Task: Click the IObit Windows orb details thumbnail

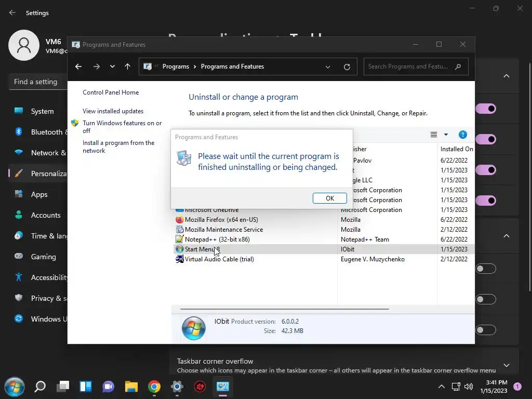Action: coord(193,328)
